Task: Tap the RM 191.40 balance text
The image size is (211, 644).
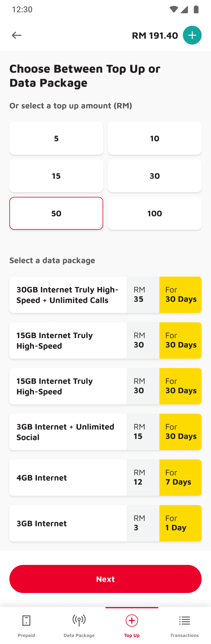Action: tap(155, 35)
